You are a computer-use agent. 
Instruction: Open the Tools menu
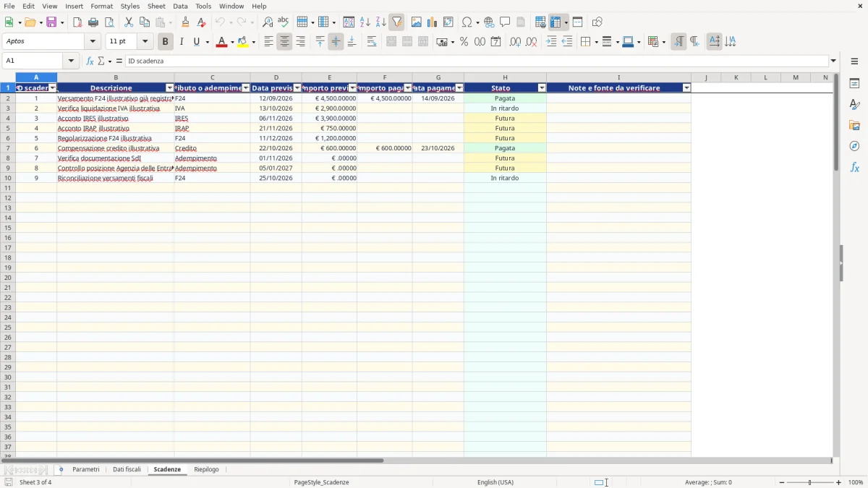[203, 6]
